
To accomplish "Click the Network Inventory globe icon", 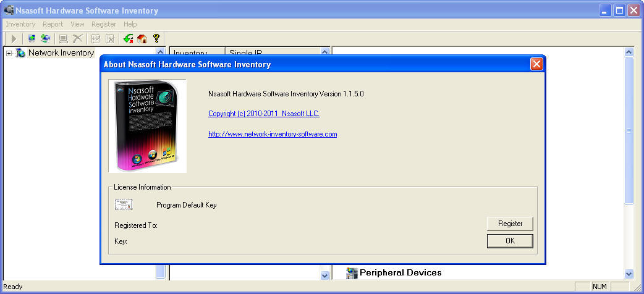I will pos(20,53).
